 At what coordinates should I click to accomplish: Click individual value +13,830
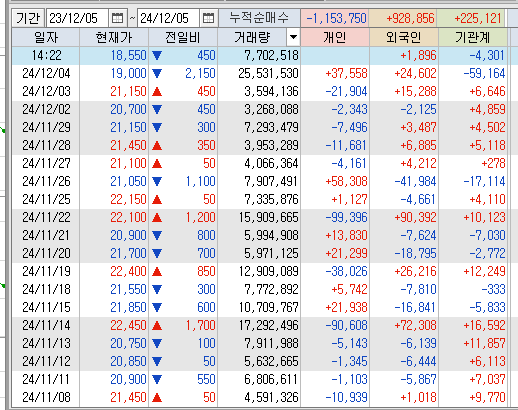(346, 235)
